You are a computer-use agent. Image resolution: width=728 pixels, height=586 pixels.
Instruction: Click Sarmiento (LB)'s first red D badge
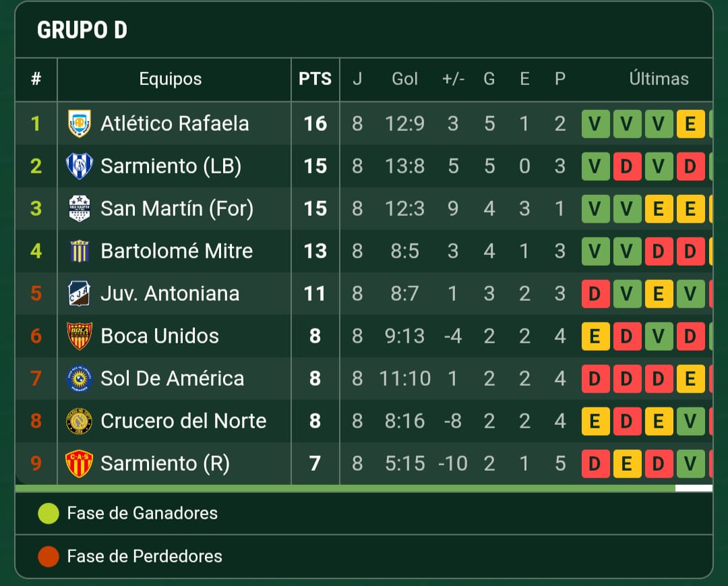626,167
